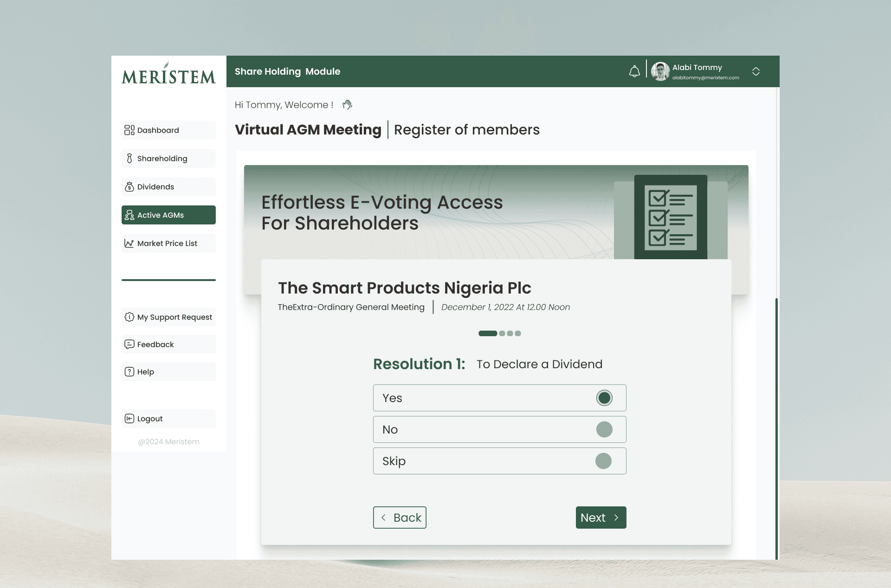
Task: Click the Feedback chat bubble icon
Action: click(129, 345)
